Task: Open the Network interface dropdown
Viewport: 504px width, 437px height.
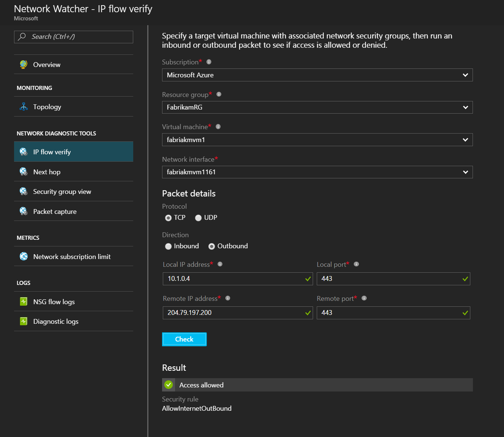Action: [317, 172]
